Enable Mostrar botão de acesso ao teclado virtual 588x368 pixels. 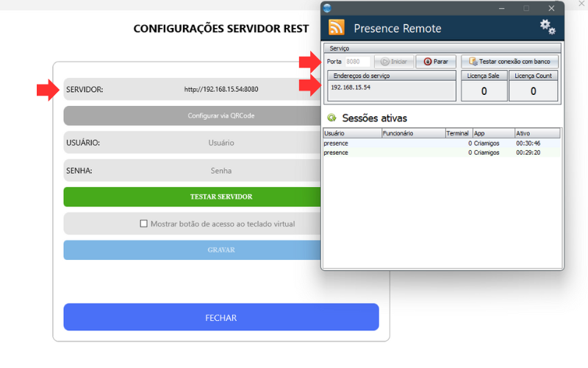(143, 224)
